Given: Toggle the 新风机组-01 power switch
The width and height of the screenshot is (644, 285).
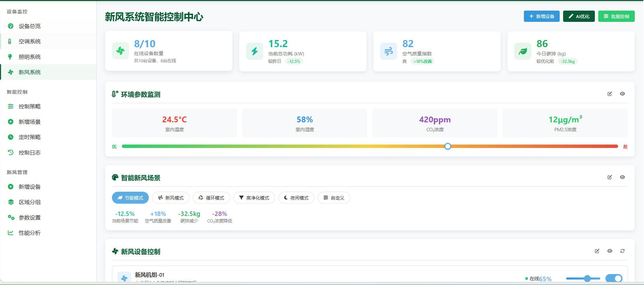Looking at the screenshot, I should pyautogui.click(x=614, y=279).
